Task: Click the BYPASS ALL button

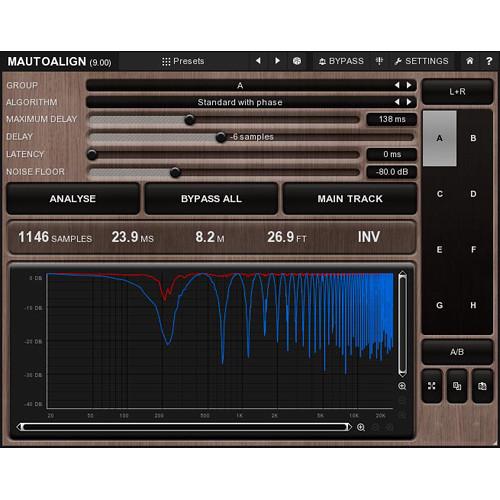Action: 211,199
